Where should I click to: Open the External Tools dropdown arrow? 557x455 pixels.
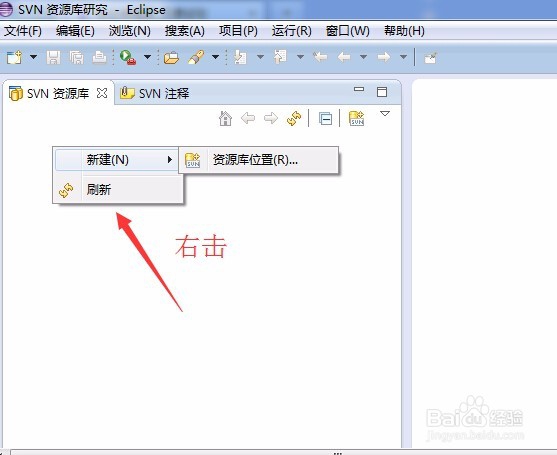pyautogui.click(x=147, y=57)
